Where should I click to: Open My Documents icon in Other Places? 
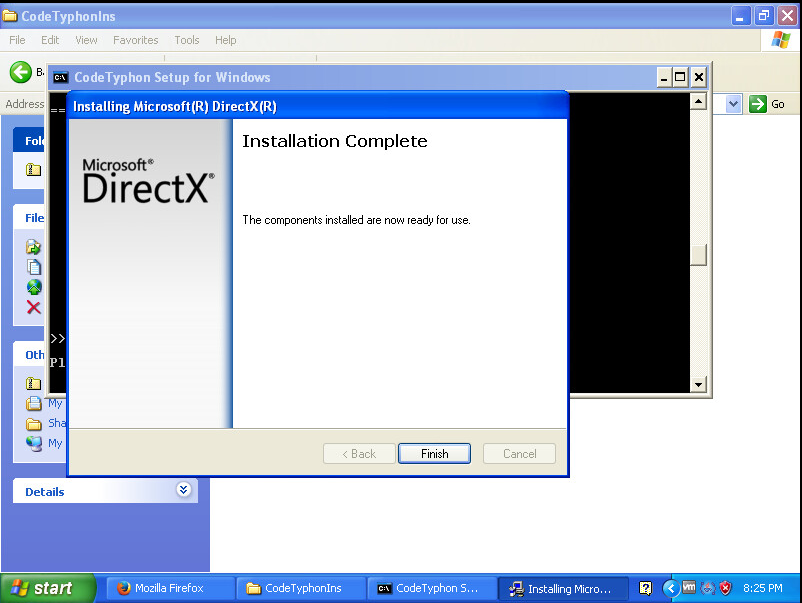pyautogui.click(x=34, y=404)
